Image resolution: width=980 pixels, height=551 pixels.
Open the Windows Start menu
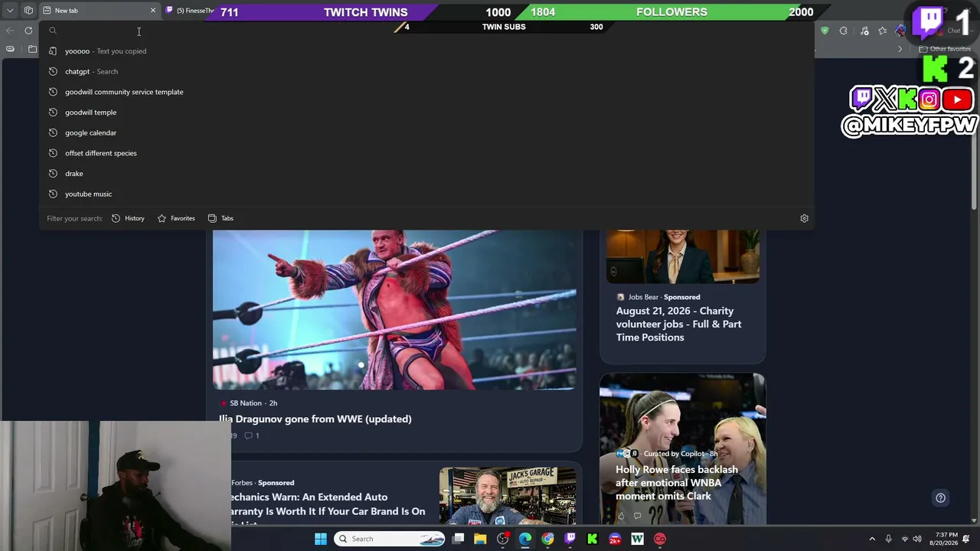coord(321,539)
